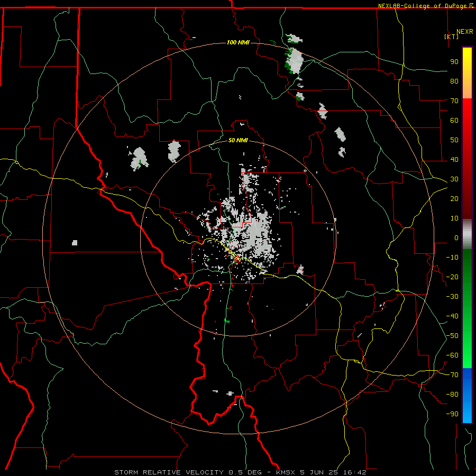
Task: Click the -30 value on the velocity legend
Action: 452,297
